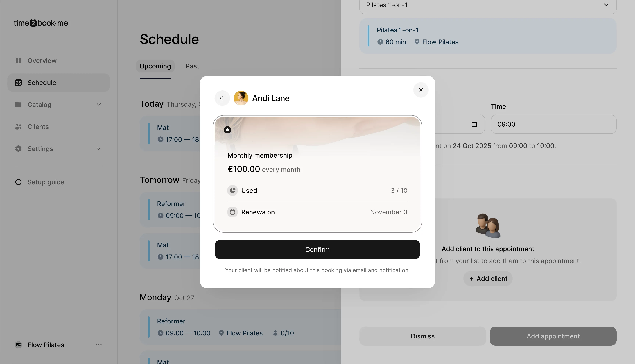Viewport: 635px width, 364px height.
Task: Open the date picker calendar icon
Action: 474,124
